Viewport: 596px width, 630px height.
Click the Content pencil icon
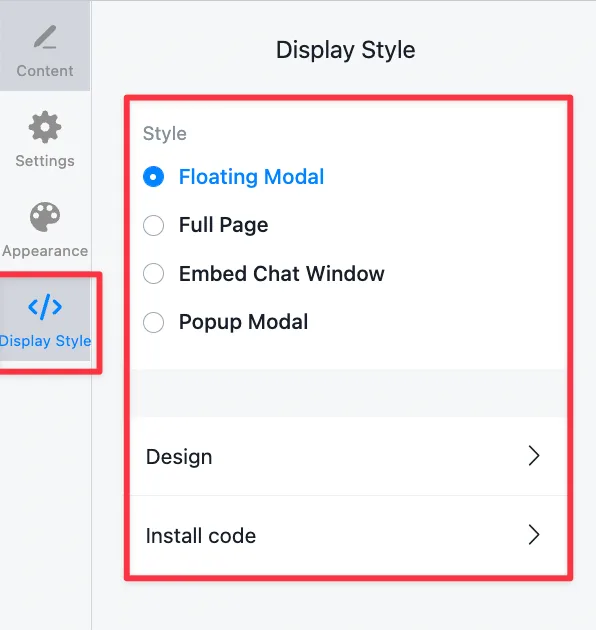click(45, 37)
